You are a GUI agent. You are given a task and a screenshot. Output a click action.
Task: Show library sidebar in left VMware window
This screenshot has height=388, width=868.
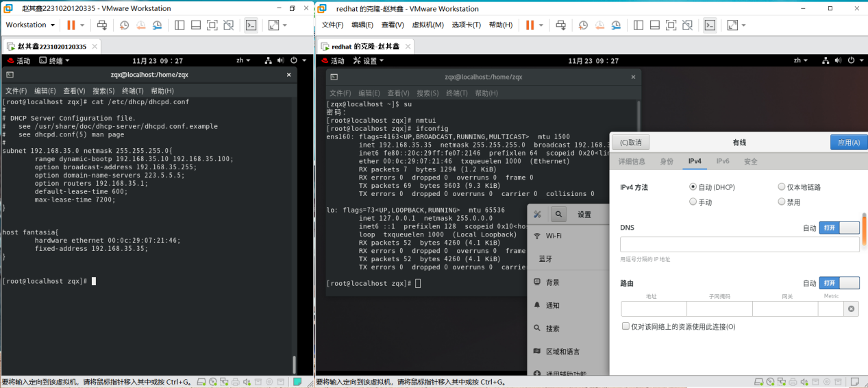click(179, 25)
